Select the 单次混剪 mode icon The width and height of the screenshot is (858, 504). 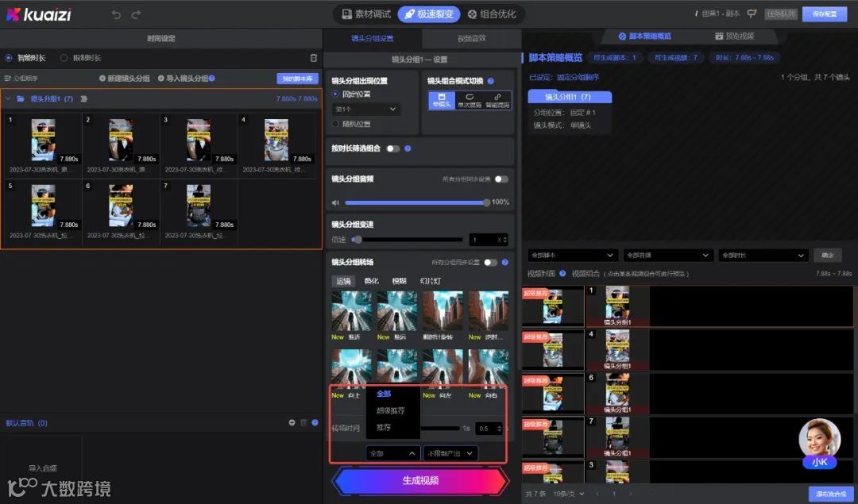click(x=470, y=101)
